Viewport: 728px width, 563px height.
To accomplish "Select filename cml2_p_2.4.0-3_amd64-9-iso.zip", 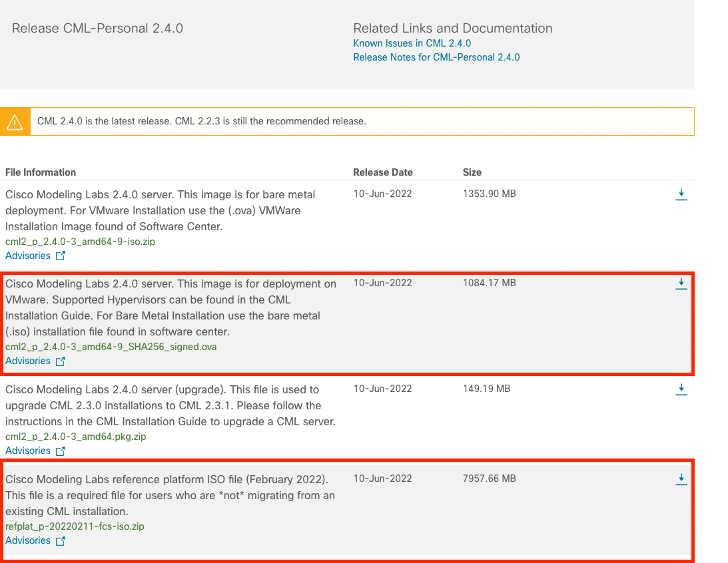I will tap(81, 242).
